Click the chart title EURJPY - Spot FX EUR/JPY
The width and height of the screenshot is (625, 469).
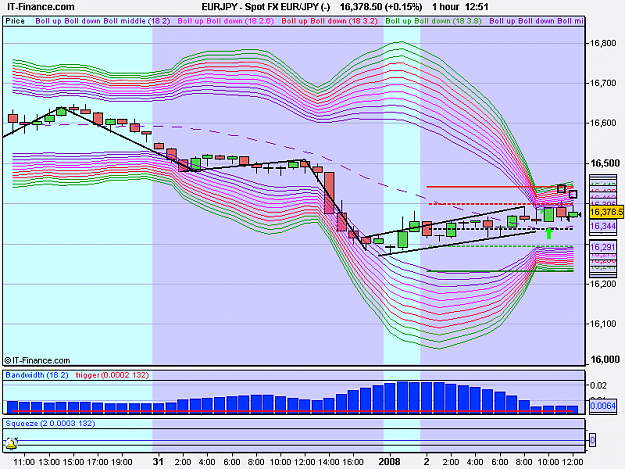pos(266,7)
